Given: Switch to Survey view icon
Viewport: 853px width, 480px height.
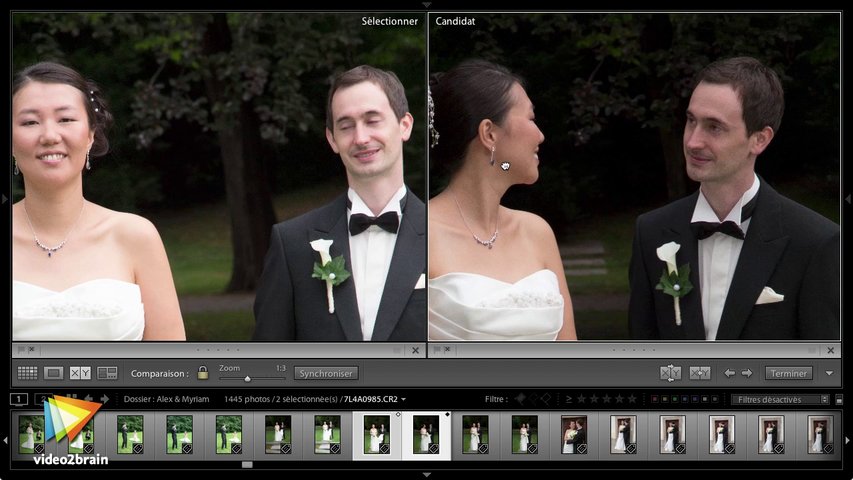Looking at the screenshot, I should tap(107, 373).
